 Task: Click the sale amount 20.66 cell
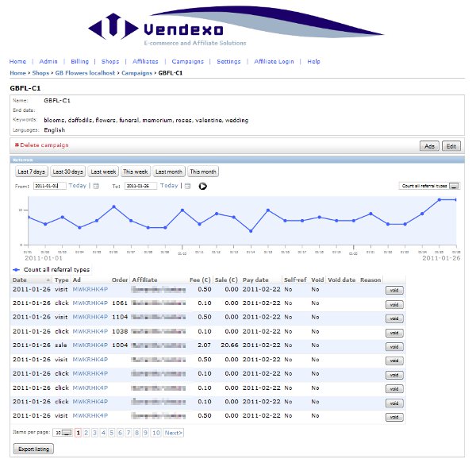pos(229,345)
